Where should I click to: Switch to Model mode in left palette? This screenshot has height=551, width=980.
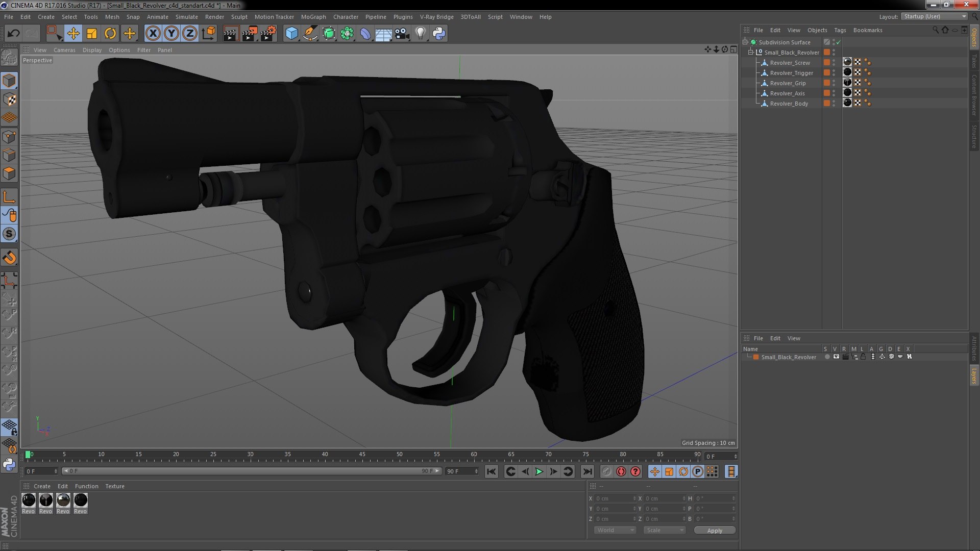tap(9, 81)
